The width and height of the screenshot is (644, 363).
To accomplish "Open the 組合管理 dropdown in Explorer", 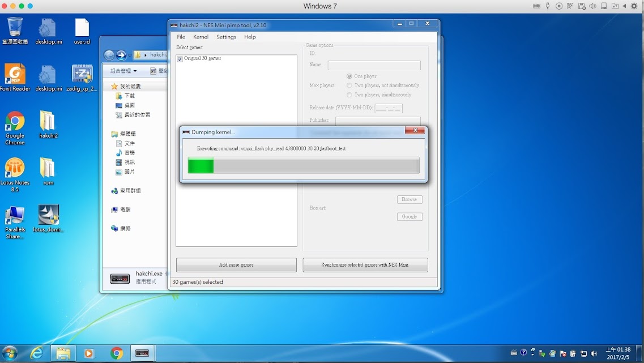I will click(x=123, y=71).
